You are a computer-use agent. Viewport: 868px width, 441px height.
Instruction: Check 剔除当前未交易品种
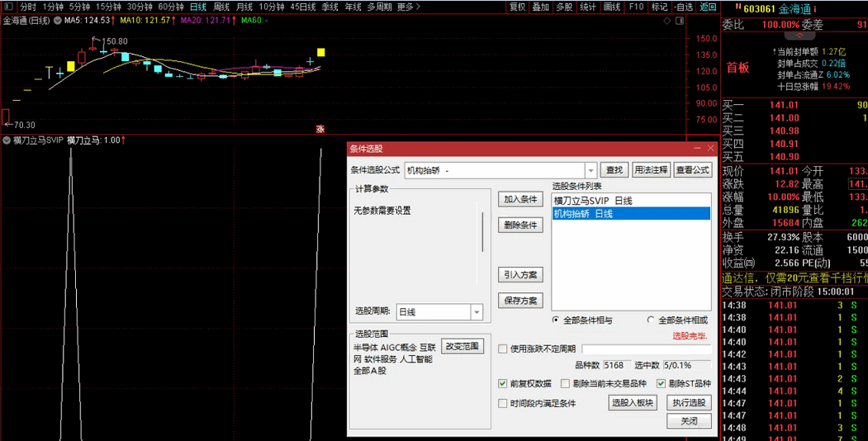(565, 383)
